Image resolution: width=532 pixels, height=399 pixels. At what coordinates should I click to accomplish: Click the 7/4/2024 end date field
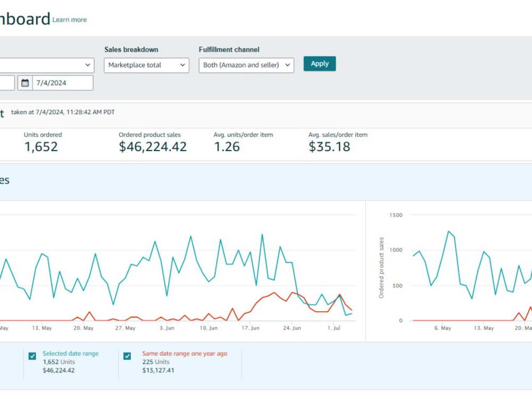[x=62, y=83]
